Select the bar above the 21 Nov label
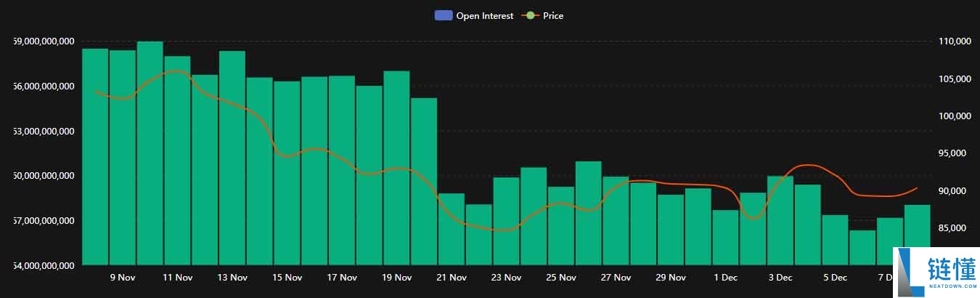This screenshot has height=298, width=980. click(x=452, y=228)
